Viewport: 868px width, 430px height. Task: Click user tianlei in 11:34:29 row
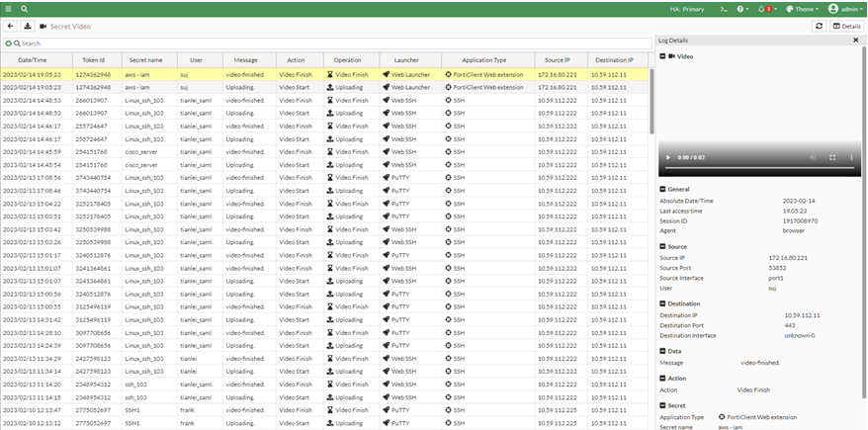(x=188, y=359)
